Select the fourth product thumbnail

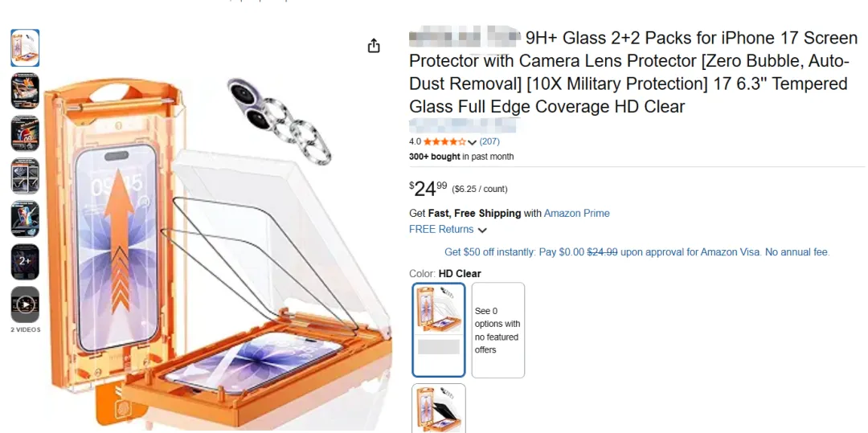[25, 176]
